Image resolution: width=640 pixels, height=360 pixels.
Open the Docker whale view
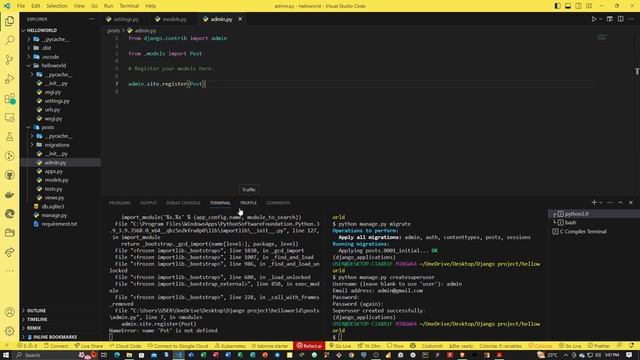[9, 195]
